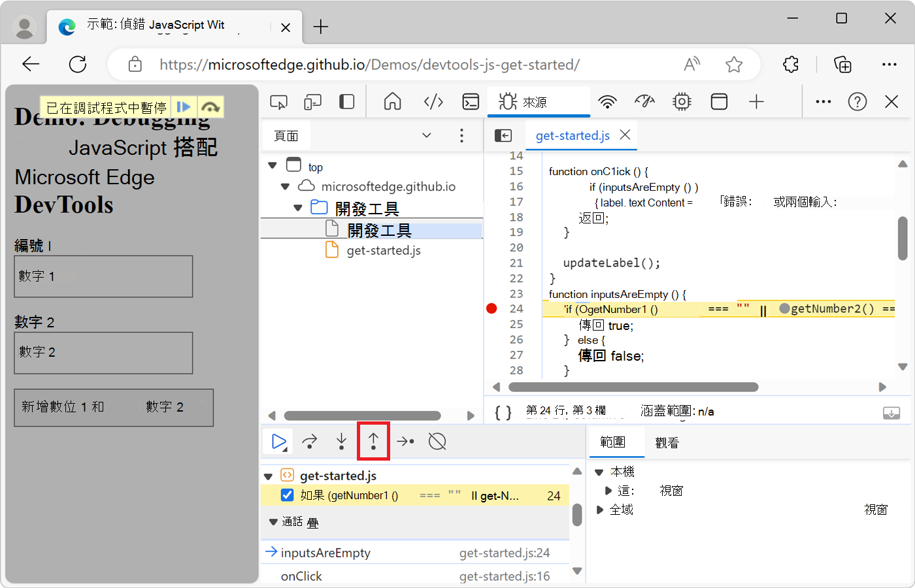915x588 pixels.
Task: Add more tools with plus icon
Action: [x=756, y=102]
